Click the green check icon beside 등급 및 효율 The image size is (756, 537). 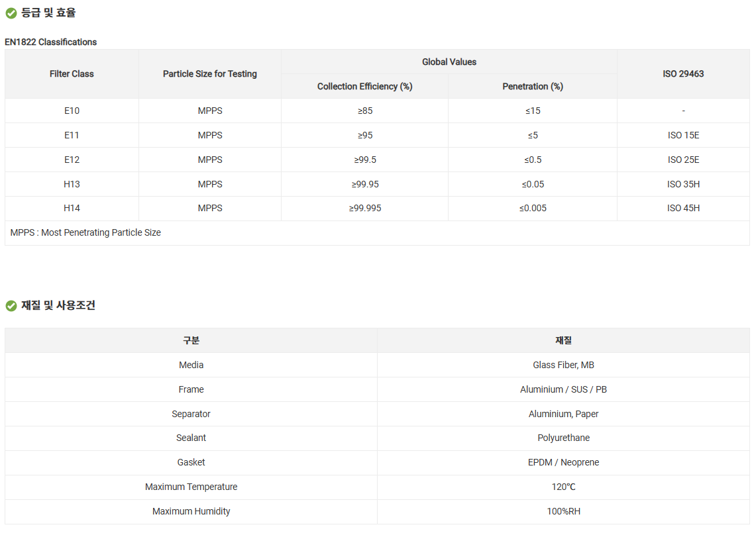[x=11, y=13]
